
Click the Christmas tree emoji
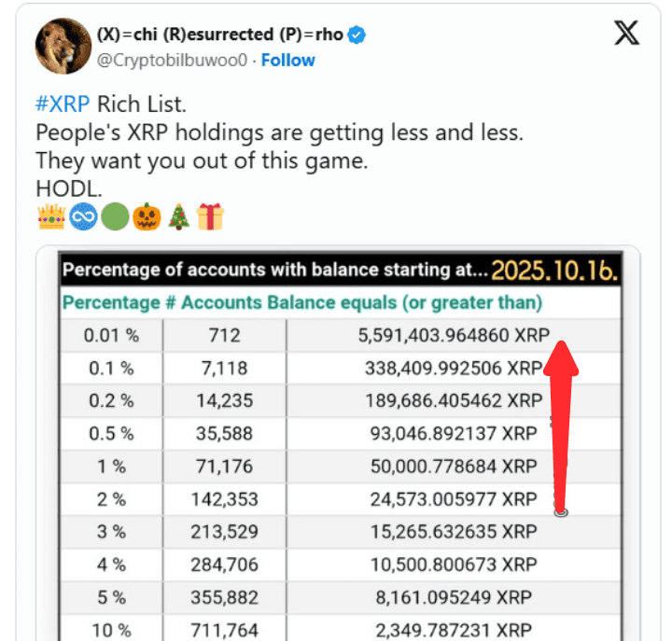point(178,217)
